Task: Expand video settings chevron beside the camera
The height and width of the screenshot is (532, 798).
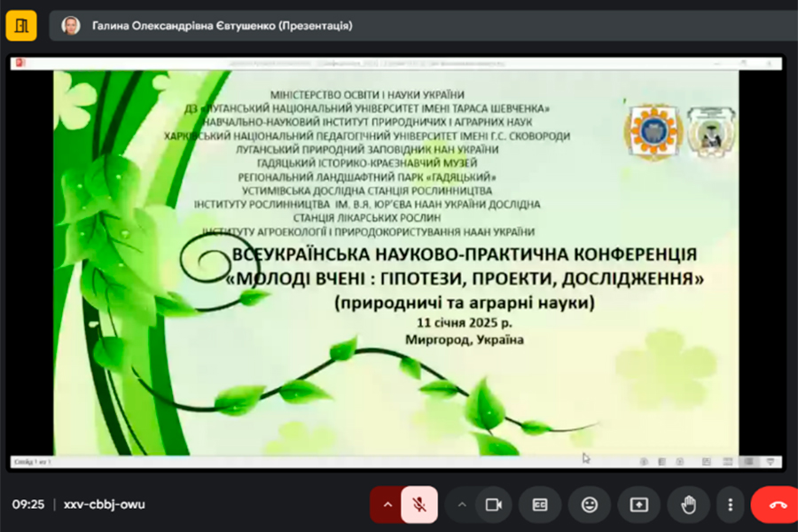Action: (x=462, y=505)
